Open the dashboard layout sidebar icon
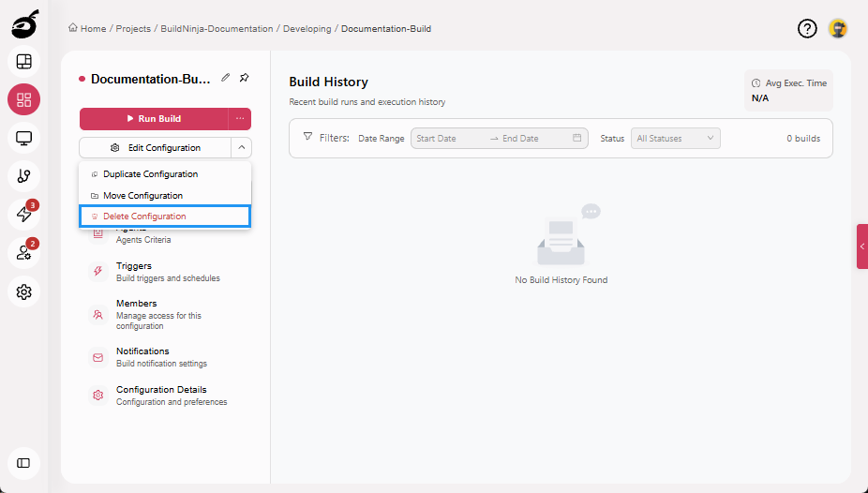Screen dimensions: 868x493 (x=23, y=62)
